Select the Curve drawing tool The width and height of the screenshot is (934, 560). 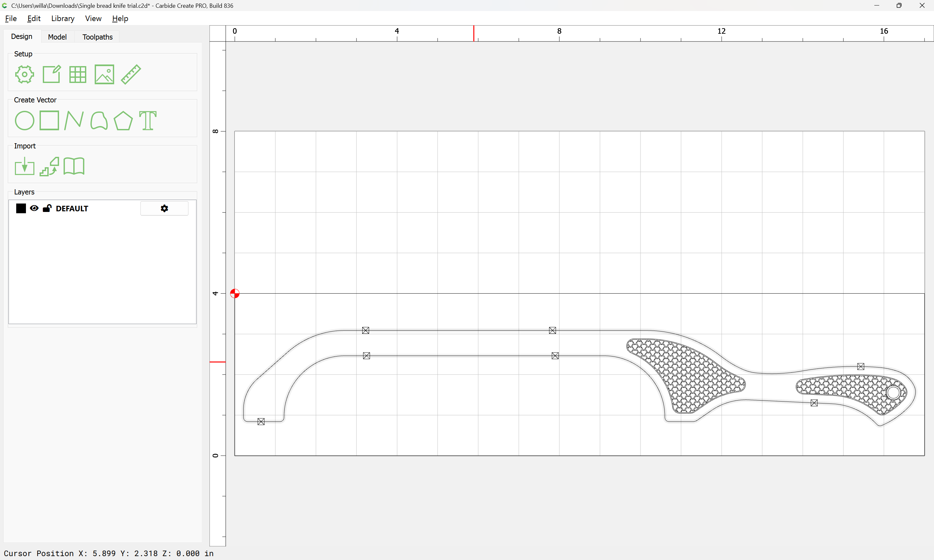(x=99, y=121)
